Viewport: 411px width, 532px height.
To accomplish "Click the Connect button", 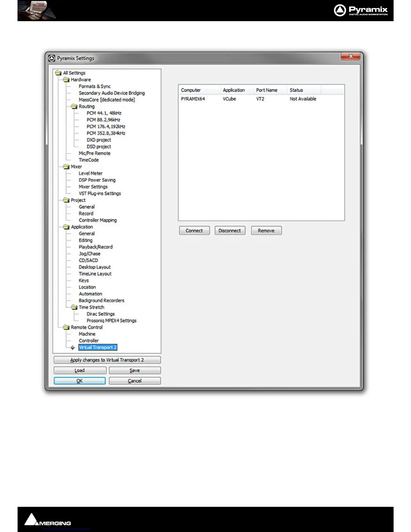I will coord(194,231).
